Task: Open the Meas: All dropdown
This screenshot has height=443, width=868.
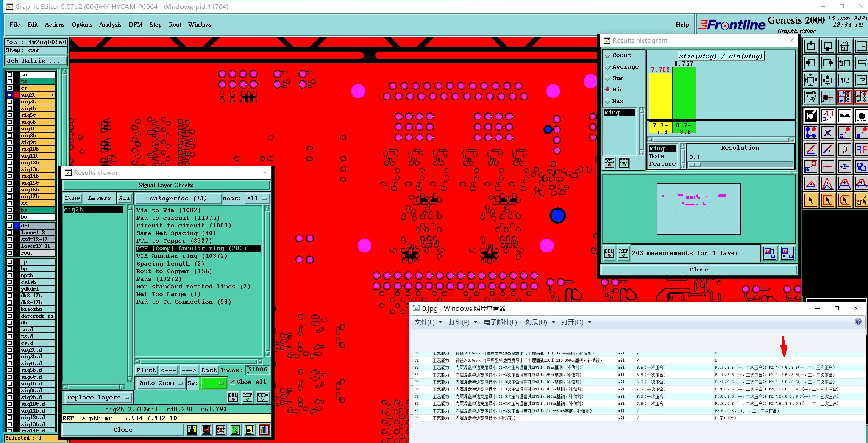Action: click(257, 198)
